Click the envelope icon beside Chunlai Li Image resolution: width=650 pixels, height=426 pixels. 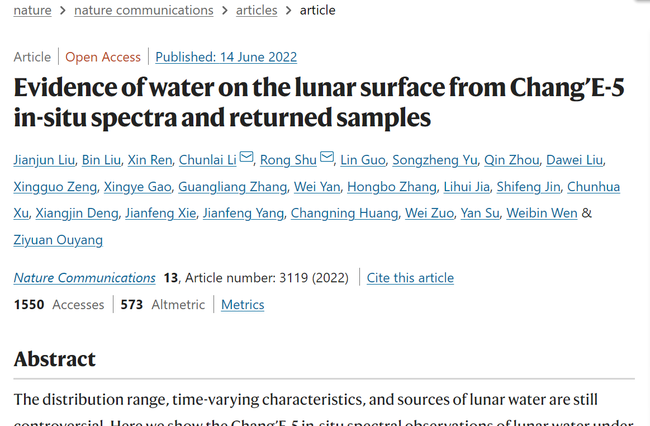246,158
